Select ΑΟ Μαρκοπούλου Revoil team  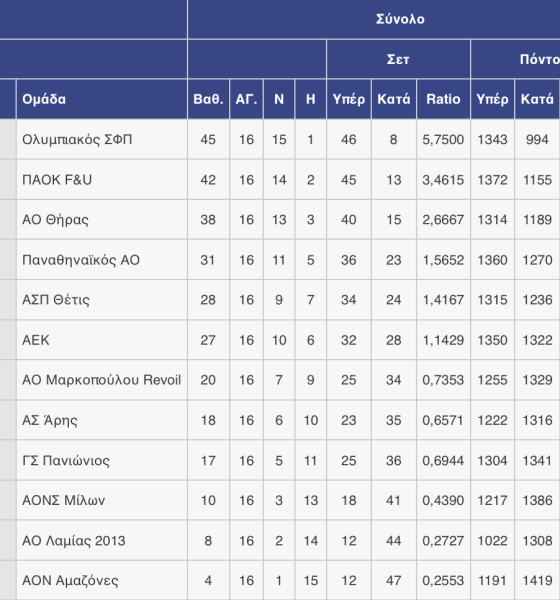click(x=101, y=380)
